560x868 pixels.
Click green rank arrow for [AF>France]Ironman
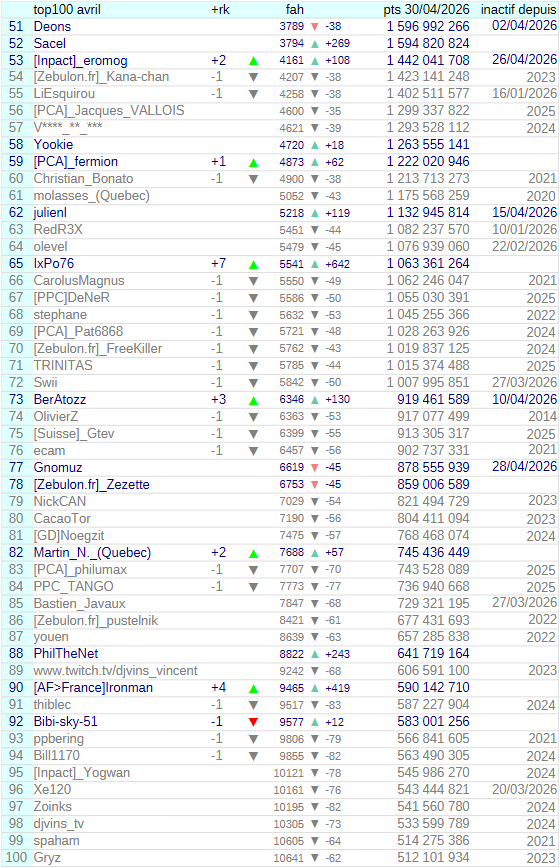pos(253,689)
